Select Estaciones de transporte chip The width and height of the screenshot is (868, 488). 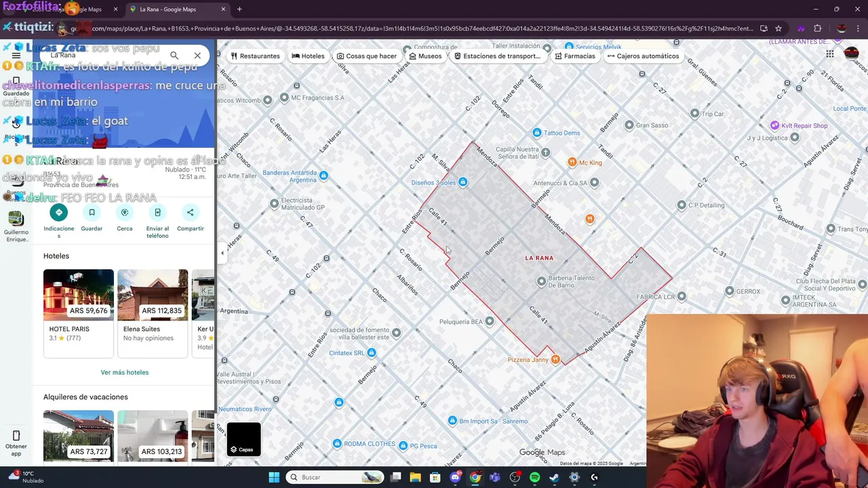click(497, 56)
